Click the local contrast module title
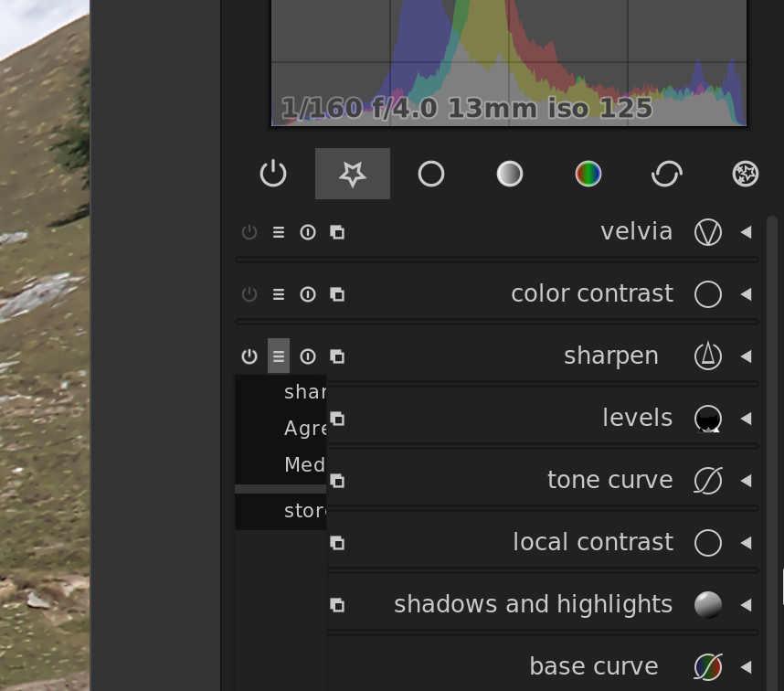 593,542
